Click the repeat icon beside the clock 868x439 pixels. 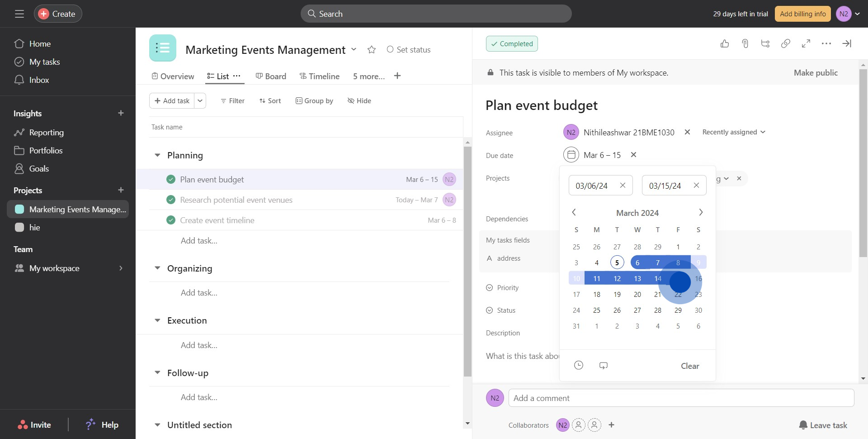(x=604, y=365)
